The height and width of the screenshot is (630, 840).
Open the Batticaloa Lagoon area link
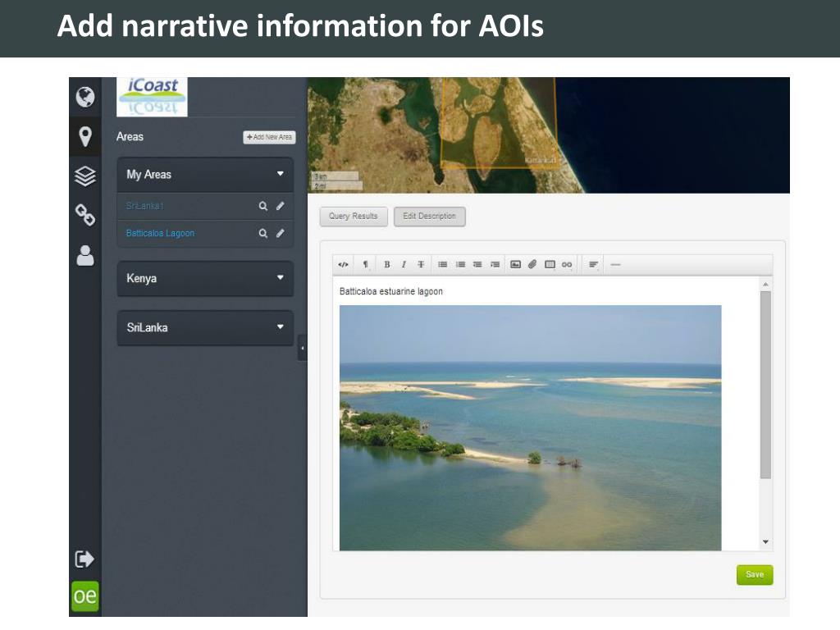pyautogui.click(x=160, y=233)
